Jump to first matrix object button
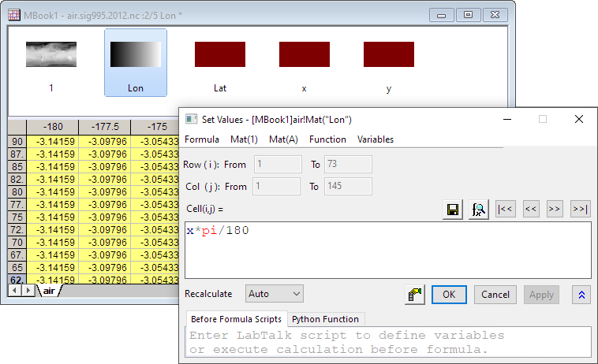This screenshot has height=364, width=598. click(x=505, y=210)
